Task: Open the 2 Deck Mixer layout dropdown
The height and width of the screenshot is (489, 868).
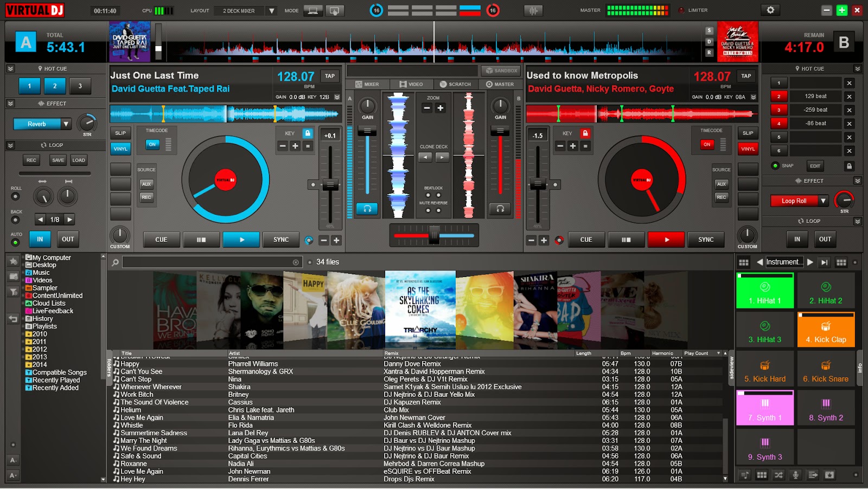Action: point(271,11)
